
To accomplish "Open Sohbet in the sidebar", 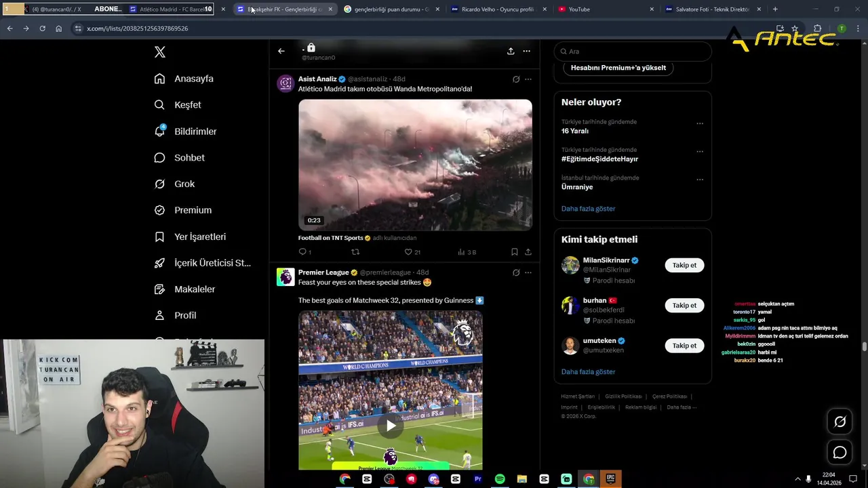I will [179, 157].
